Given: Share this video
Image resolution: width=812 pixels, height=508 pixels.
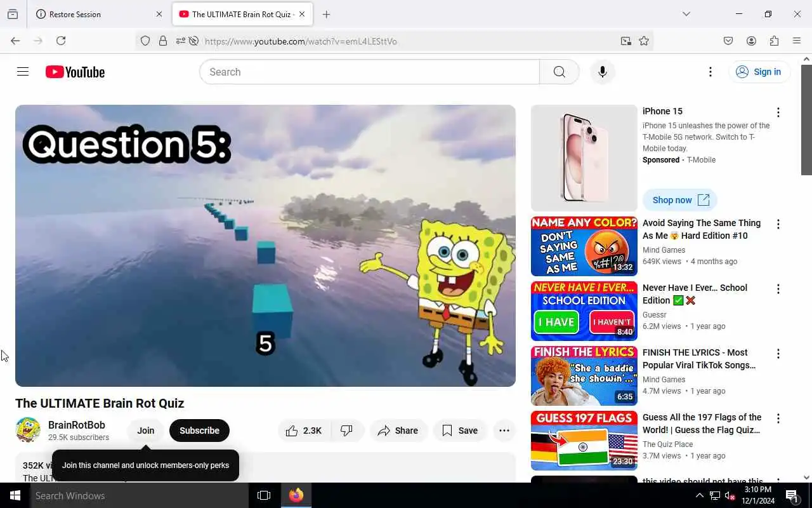Looking at the screenshot, I should pos(398,431).
